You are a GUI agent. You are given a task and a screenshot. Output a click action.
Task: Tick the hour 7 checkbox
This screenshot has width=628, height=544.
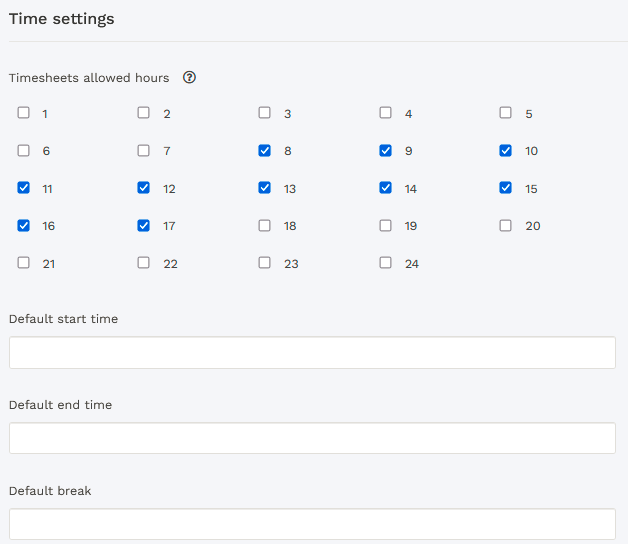(x=144, y=151)
